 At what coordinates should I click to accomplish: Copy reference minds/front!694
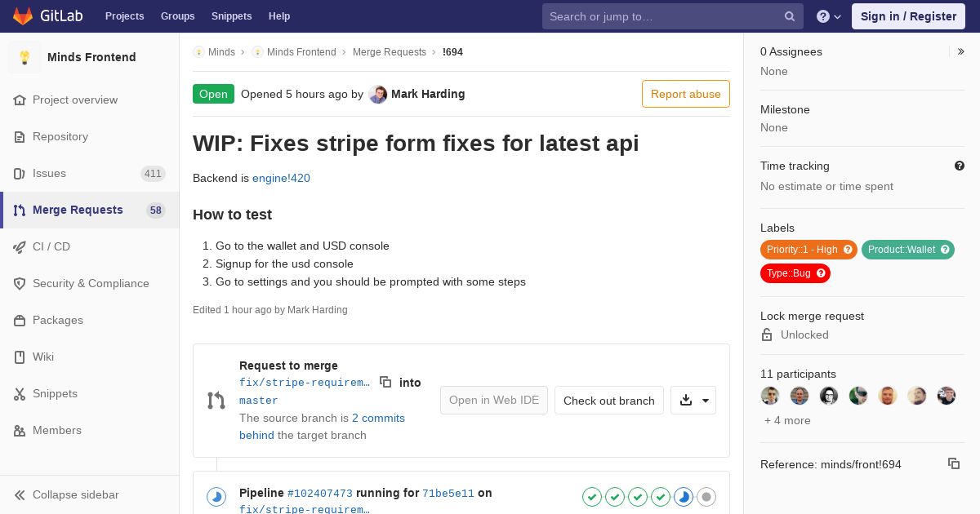pos(954,463)
